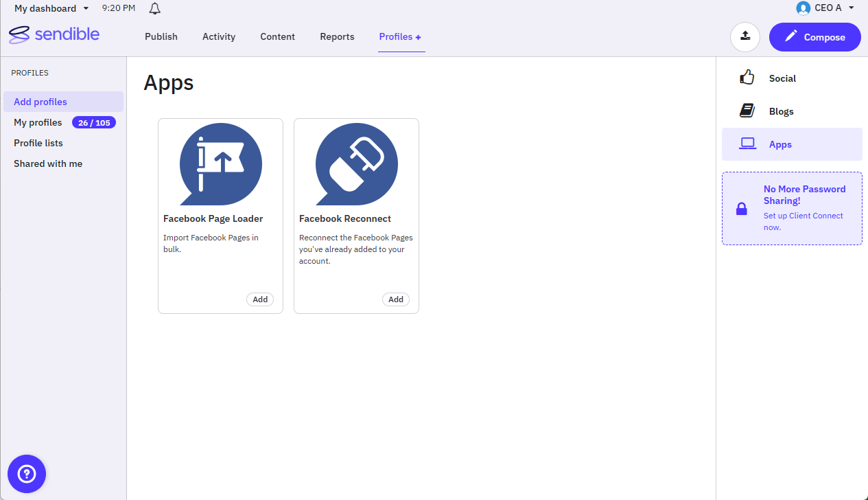The width and height of the screenshot is (868, 500).
Task: Click the Facebook Page Loader title
Action: tap(213, 218)
